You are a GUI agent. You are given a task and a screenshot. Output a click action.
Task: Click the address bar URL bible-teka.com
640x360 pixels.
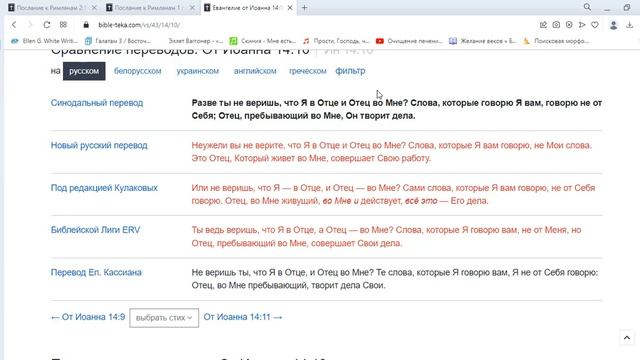[139, 25]
